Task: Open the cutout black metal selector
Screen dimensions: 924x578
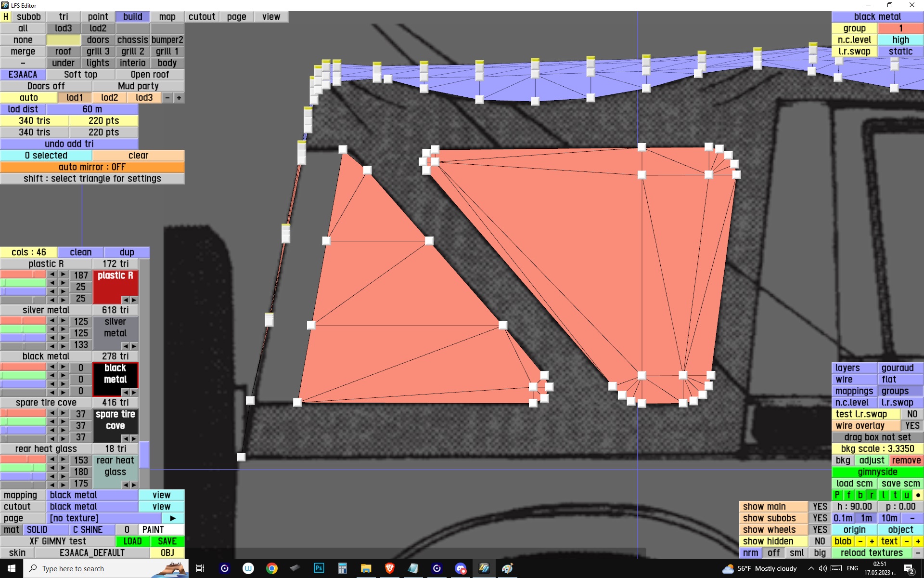Action: tap(92, 507)
